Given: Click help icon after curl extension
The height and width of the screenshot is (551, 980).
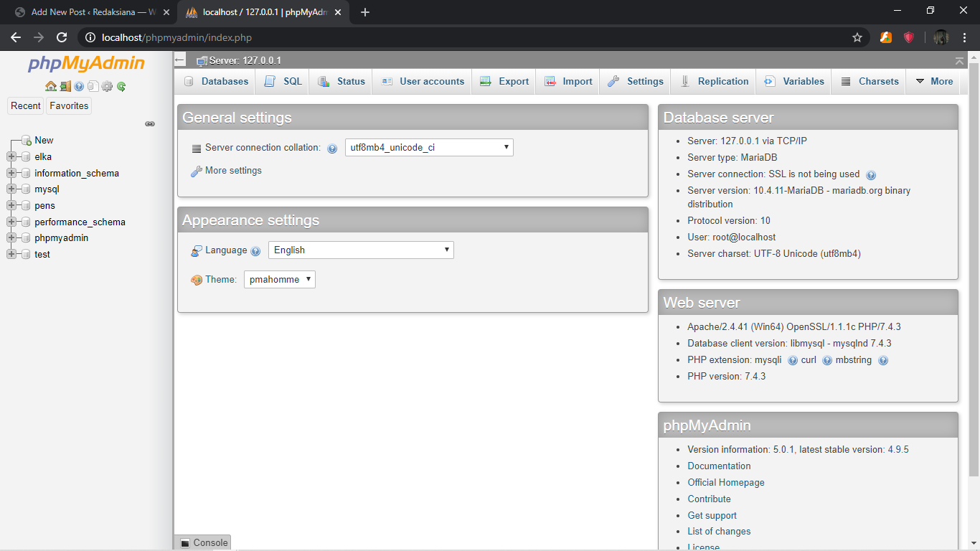Looking at the screenshot, I should 827,361.
